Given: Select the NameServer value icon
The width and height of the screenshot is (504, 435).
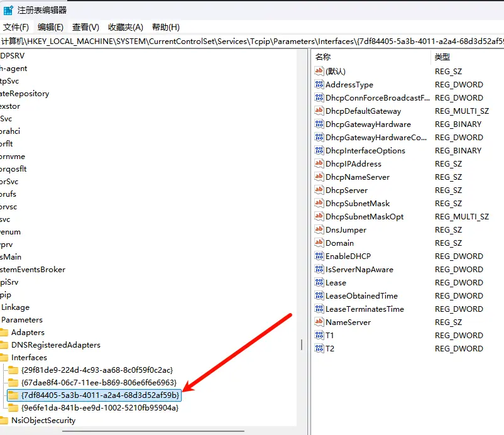Looking at the screenshot, I should click(x=319, y=322).
